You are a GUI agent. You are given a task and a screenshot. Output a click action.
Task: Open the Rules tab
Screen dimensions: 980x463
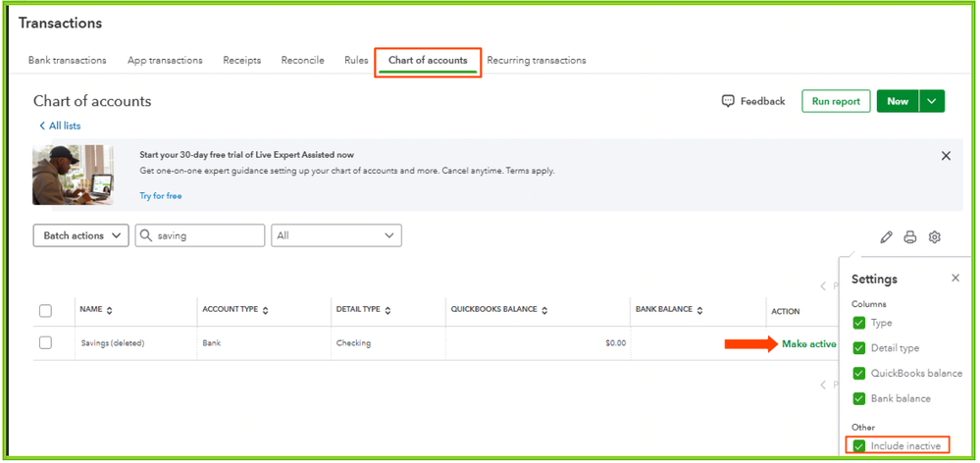pos(356,61)
